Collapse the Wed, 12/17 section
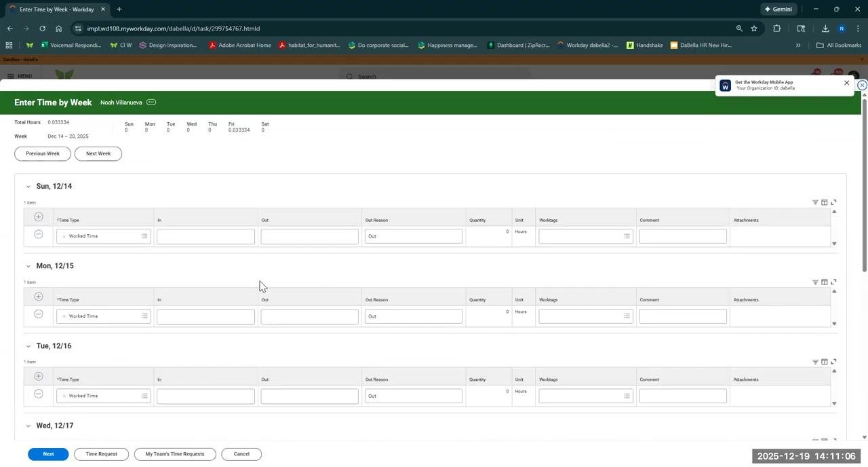This screenshot has width=868, height=467. [28, 426]
